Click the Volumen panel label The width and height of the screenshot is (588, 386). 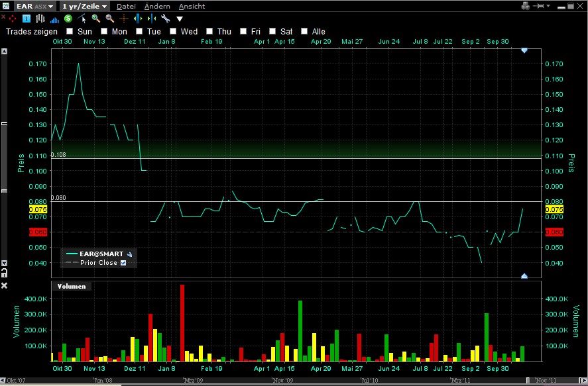click(71, 286)
